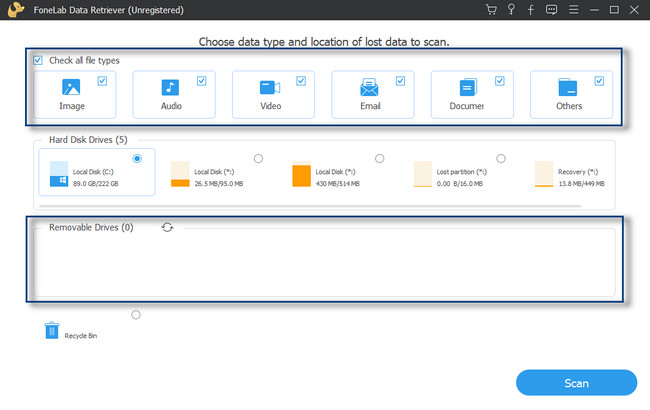Image resolution: width=650 pixels, height=410 pixels.
Task: Click the Document file type icon
Action: pyautogui.click(x=468, y=87)
